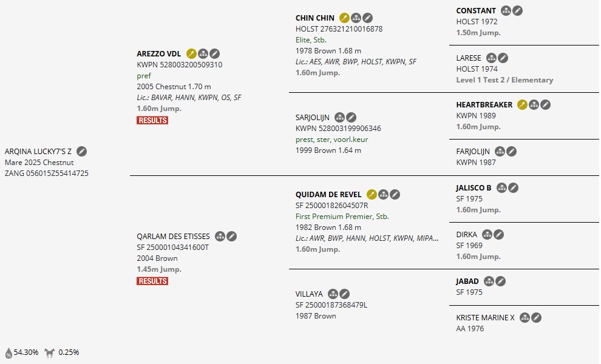The image size is (601, 364).
Task: Open the FARJOLIJN horse name link
Action: pyautogui.click(x=474, y=152)
